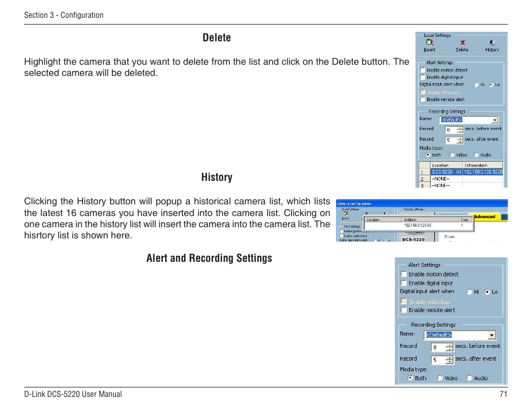This screenshot has width=532, height=412.
Task: Check Enable remote alert in the Local Settings panel
Action: point(423,99)
